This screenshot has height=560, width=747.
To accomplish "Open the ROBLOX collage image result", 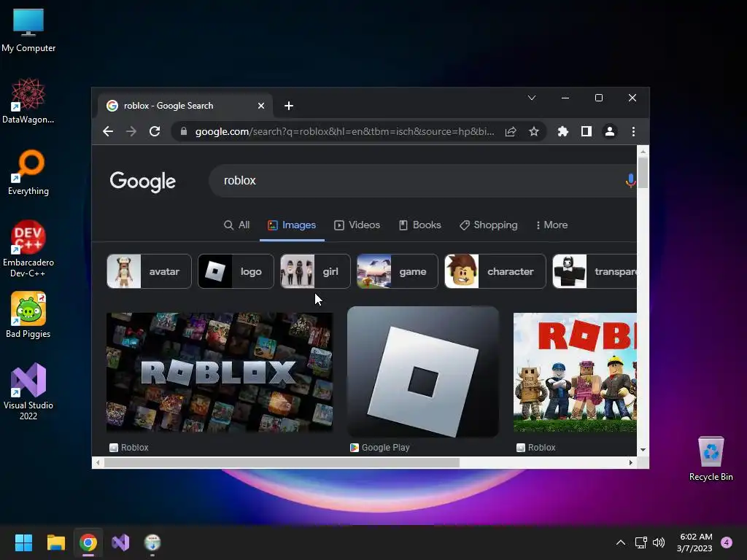I will [220, 373].
